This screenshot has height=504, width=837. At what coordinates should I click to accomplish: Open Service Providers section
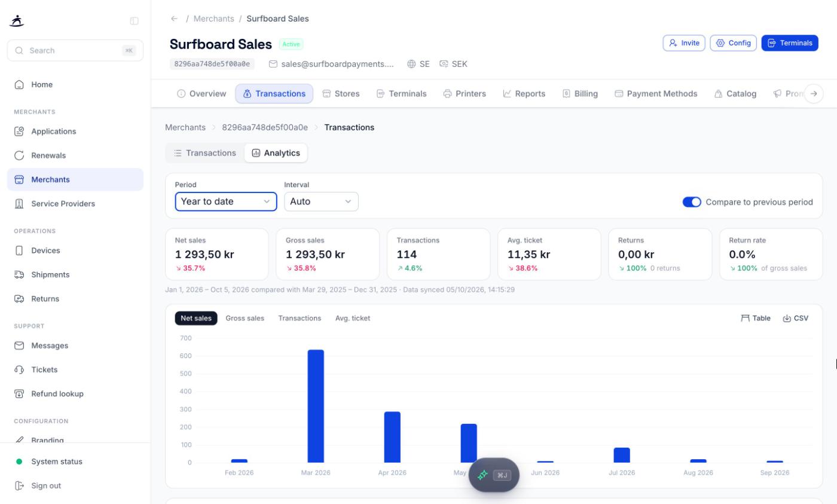(75, 204)
